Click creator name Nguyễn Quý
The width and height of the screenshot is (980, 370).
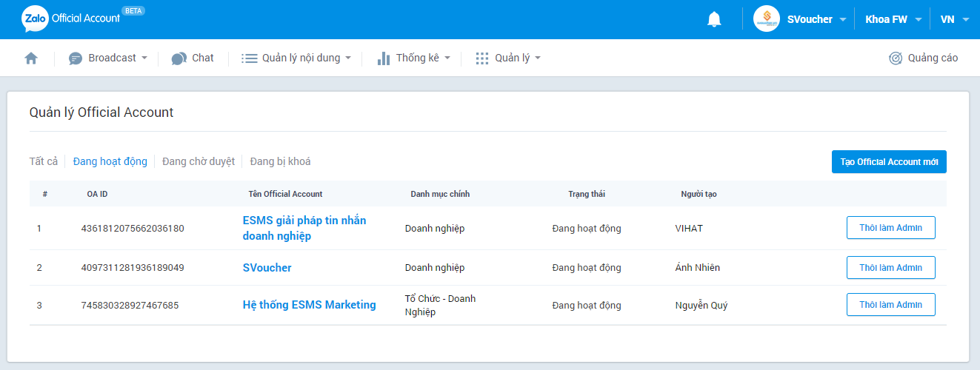(x=701, y=305)
